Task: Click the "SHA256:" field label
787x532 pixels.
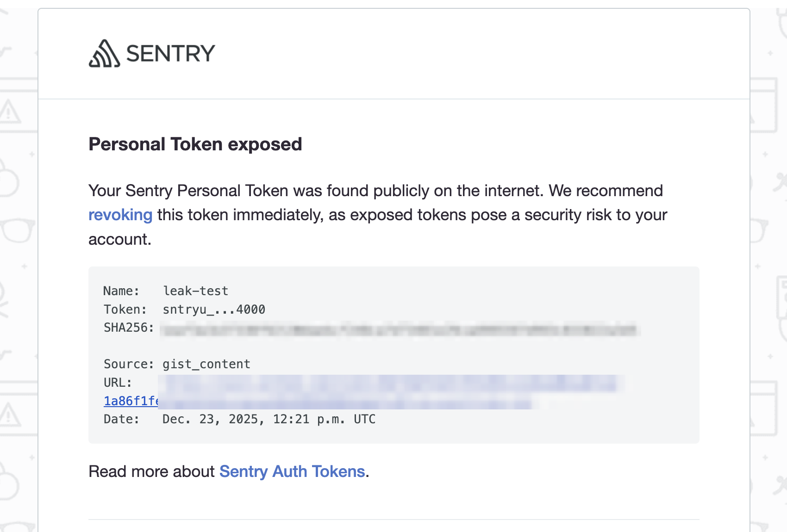Action: pos(129,328)
